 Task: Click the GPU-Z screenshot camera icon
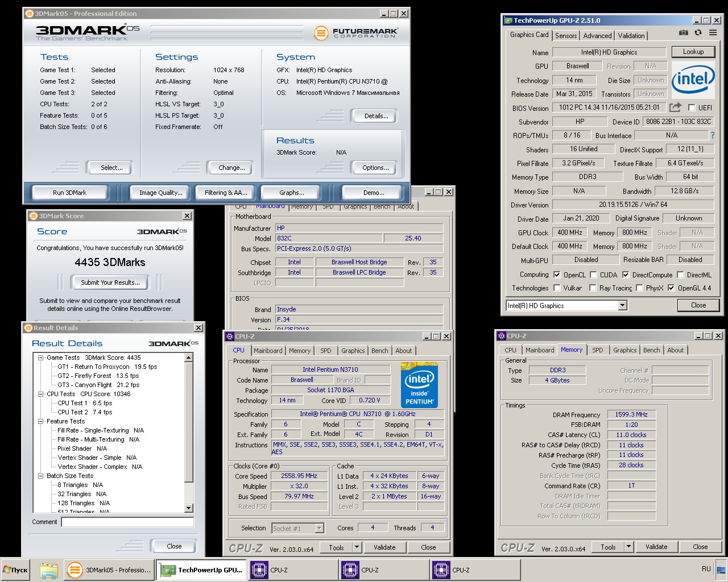684,33
